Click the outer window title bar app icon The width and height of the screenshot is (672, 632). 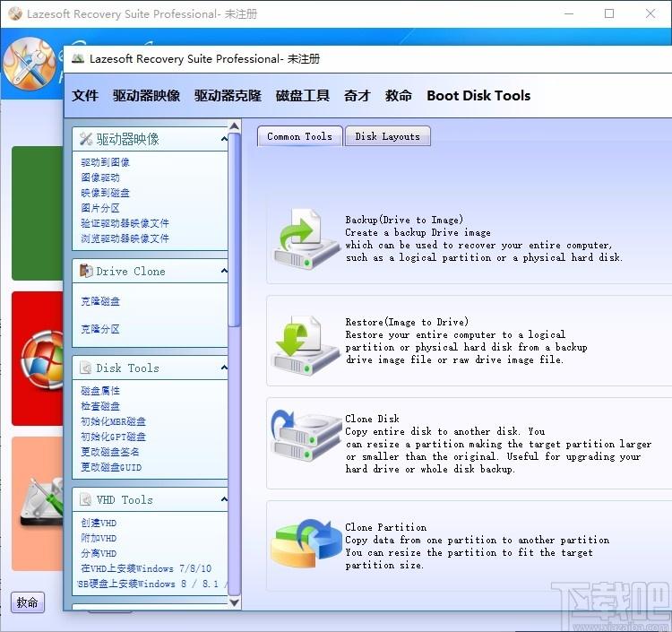pos(15,13)
